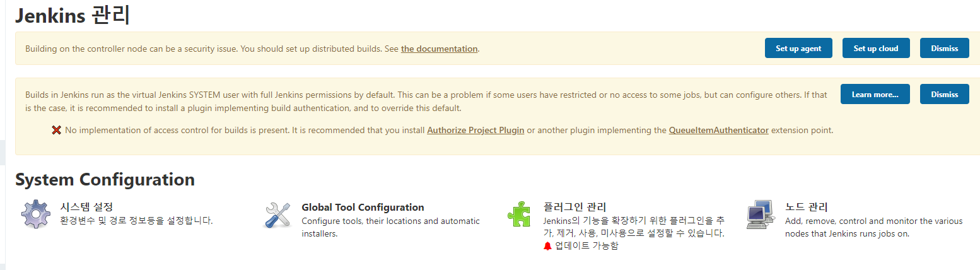The height and width of the screenshot is (270, 980).
Task: Open 시스템 설정 heading link
Action: tap(86, 207)
